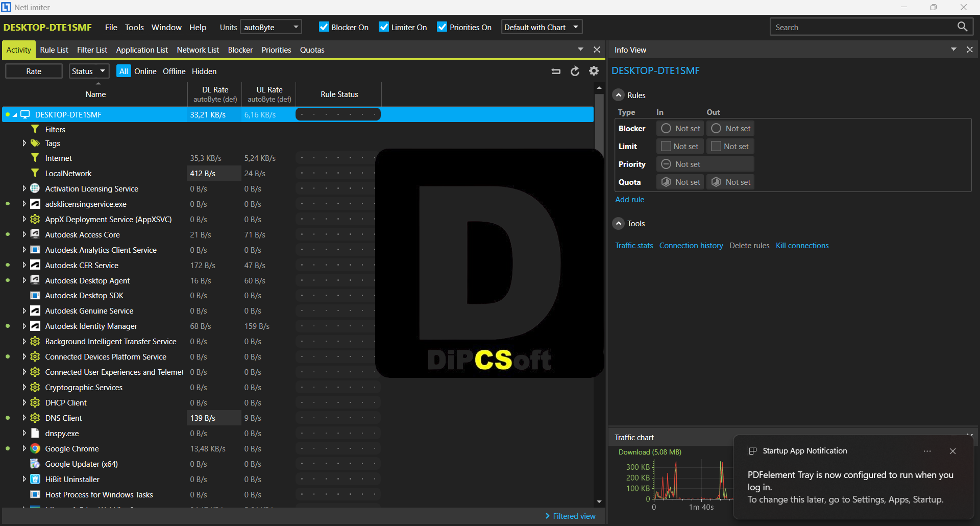Click the Startup App Notification icon
This screenshot has width=980, height=526.
pos(752,451)
